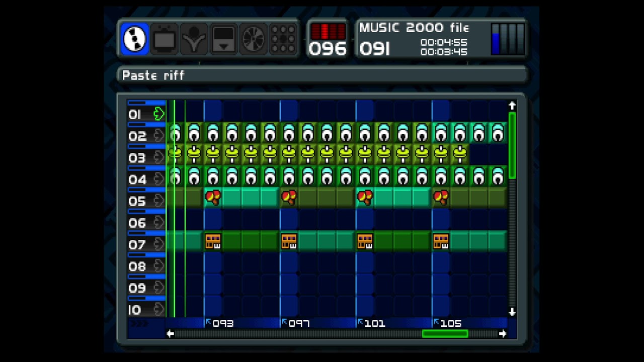Select the maracas riff at bar 093
The height and width of the screenshot is (362, 644).
click(213, 198)
